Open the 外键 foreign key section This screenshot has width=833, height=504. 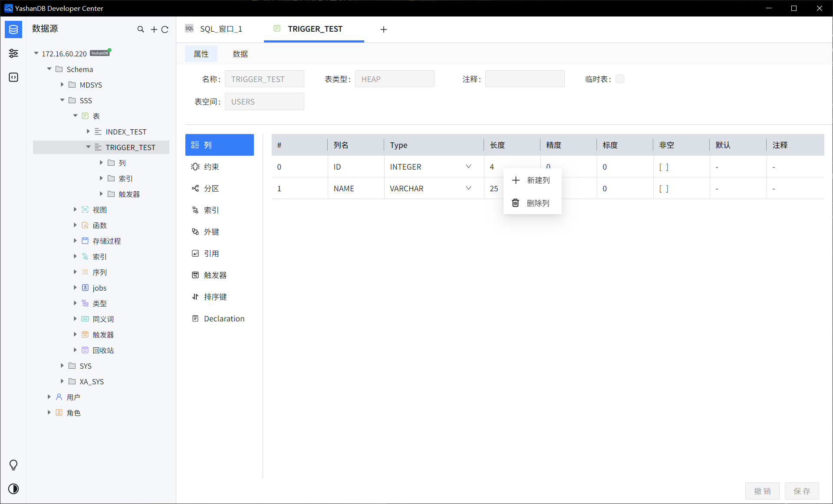(x=220, y=232)
